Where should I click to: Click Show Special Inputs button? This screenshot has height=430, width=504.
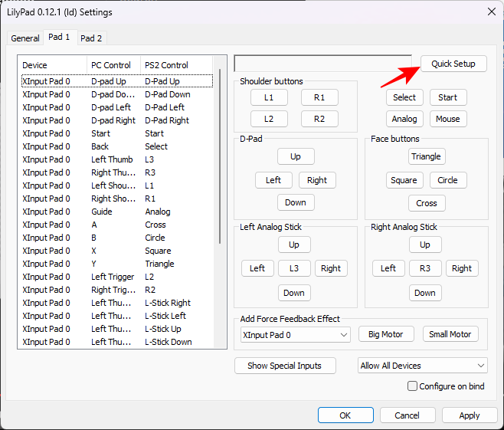(285, 366)
